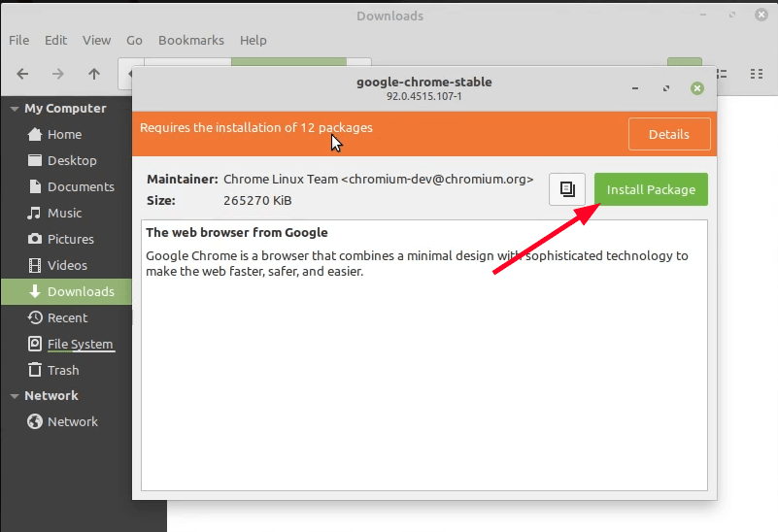
Task: Open the Bookmarks menu
Action: [190, 40]
